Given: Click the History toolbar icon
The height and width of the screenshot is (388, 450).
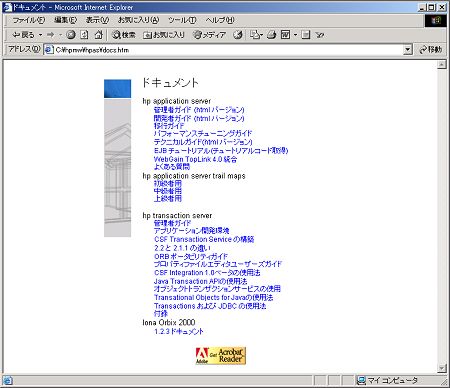Looking at the screenshot, I should tap(238, 35).
